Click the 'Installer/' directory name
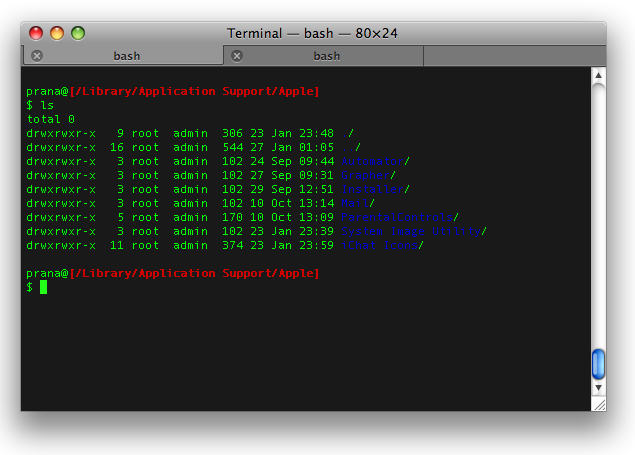Viewport: 635px width, 455px height. [x=375, y=189]
